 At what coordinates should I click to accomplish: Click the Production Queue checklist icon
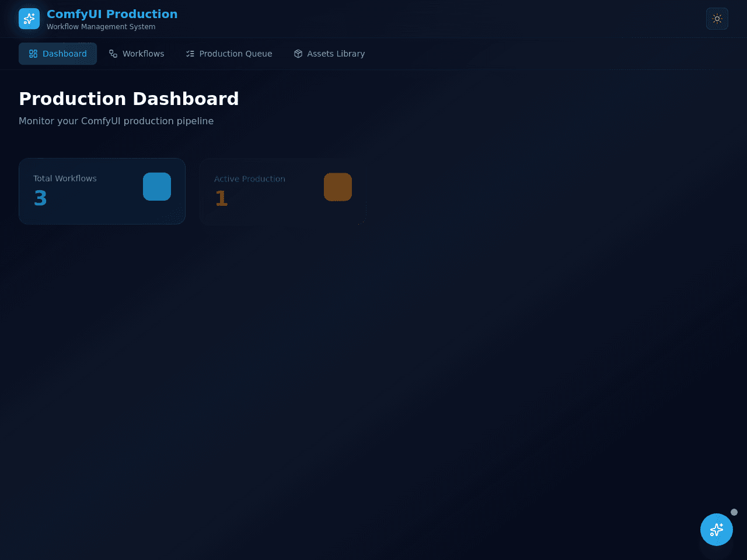point(190,54)
